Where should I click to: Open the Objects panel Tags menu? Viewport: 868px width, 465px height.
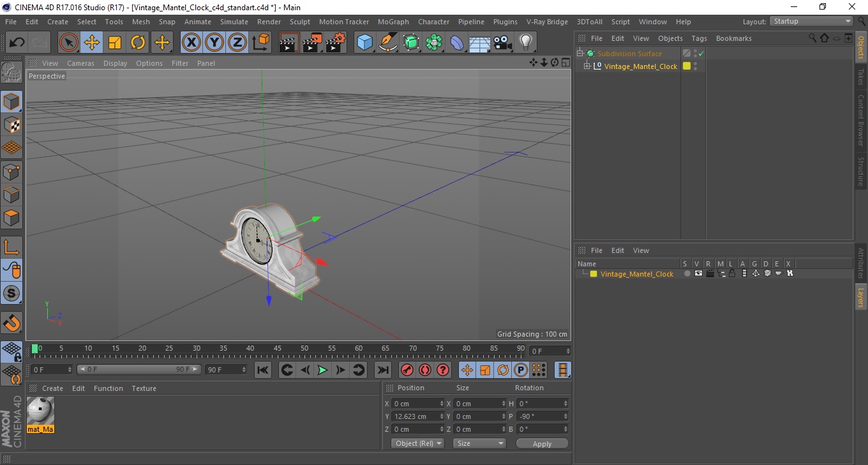pyautogui.click(x=699, y=38)
